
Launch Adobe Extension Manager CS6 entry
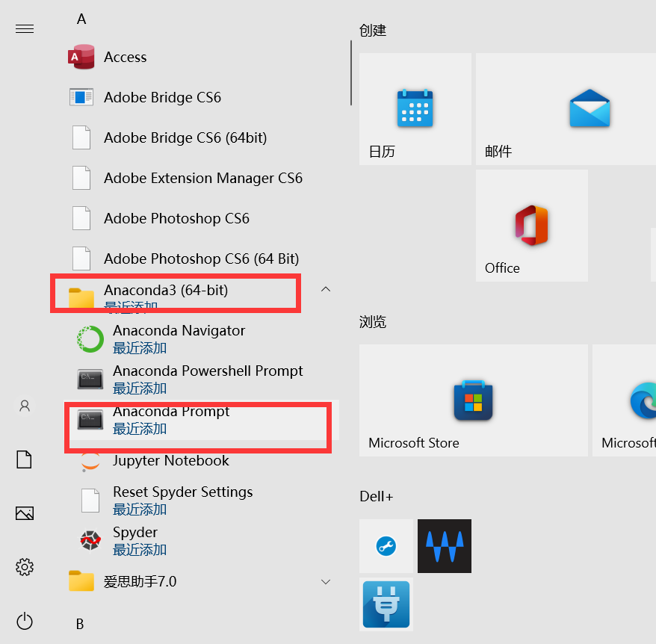[x=203, y=178]
